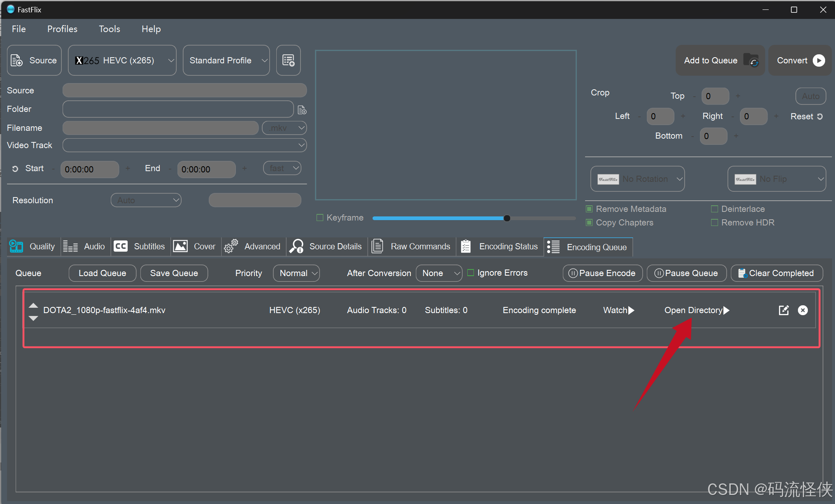Click the Reset crop icon
The image size is (835, 504).
click(x=820, y=116)
